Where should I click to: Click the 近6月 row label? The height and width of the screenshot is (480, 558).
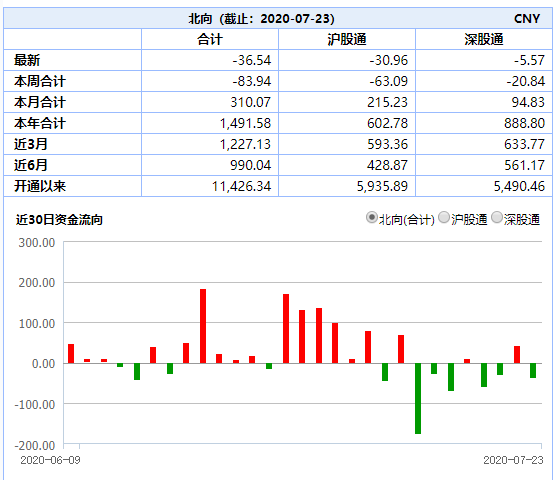point(31,165)
